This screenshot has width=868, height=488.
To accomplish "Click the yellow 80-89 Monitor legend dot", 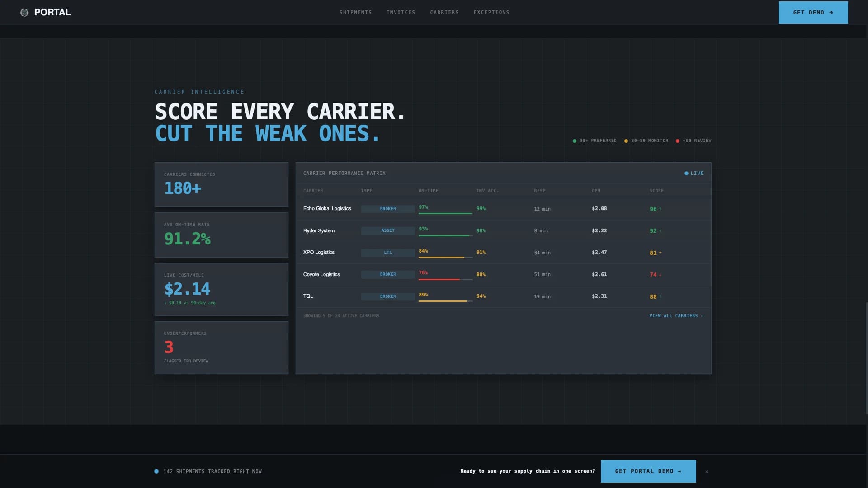I will [626, 141].
